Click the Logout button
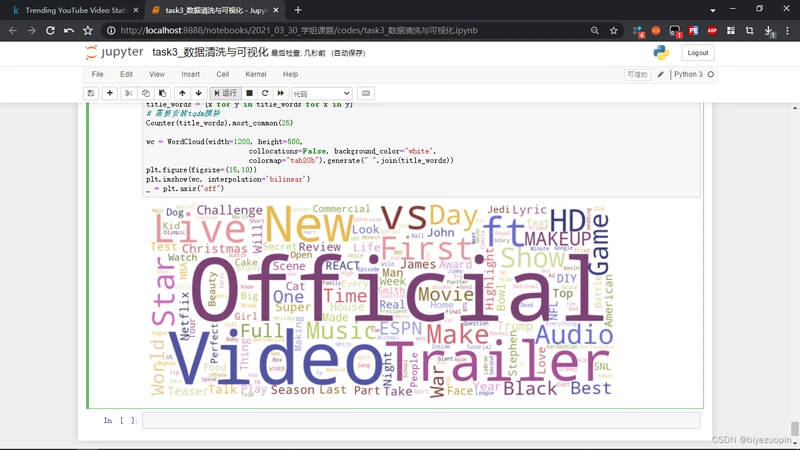 click(x=697, y=53)
